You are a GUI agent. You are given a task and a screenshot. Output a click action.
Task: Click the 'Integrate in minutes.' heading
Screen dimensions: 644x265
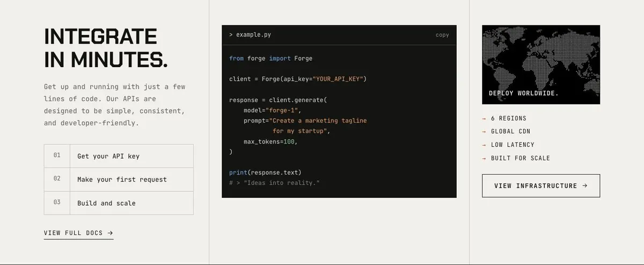[106, 48]
